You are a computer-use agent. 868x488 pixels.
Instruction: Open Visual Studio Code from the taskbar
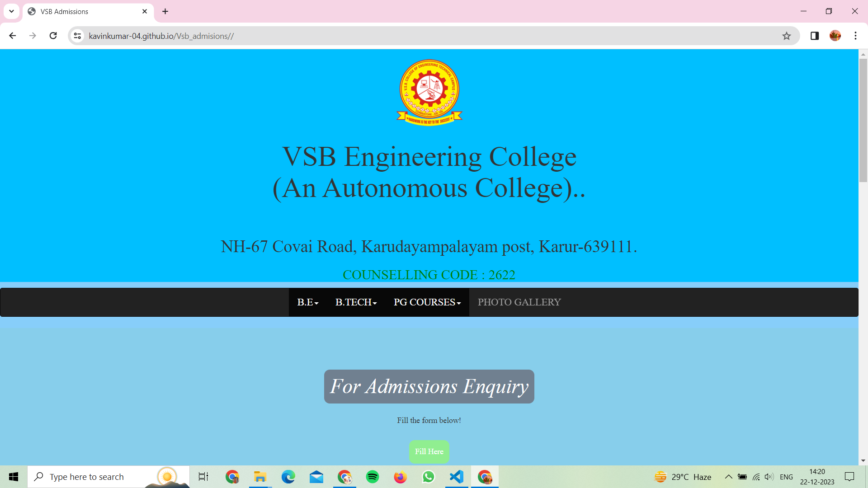[457, 477]
